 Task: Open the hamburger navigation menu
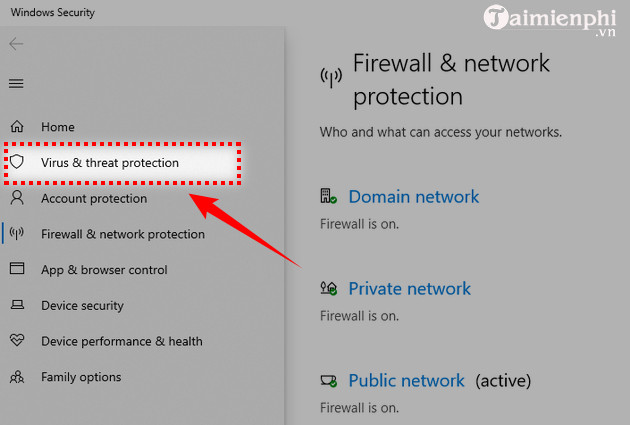pyautogui.click(x=16, y=83)
